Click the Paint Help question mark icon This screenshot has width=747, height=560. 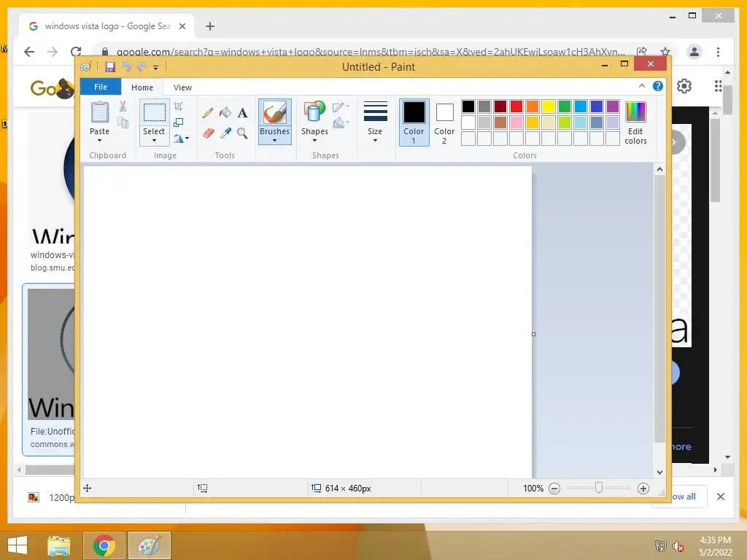[658, 86]
